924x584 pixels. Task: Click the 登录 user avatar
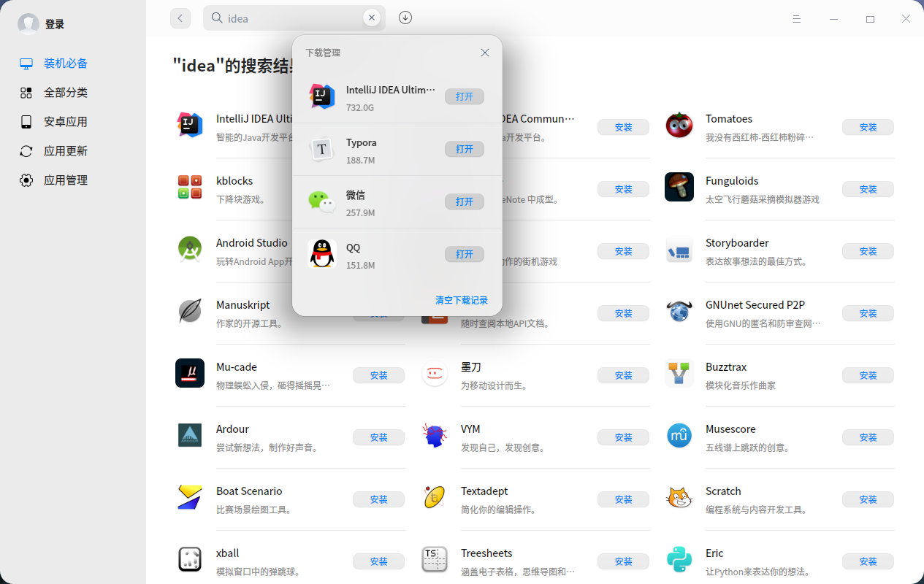[28, 24]
